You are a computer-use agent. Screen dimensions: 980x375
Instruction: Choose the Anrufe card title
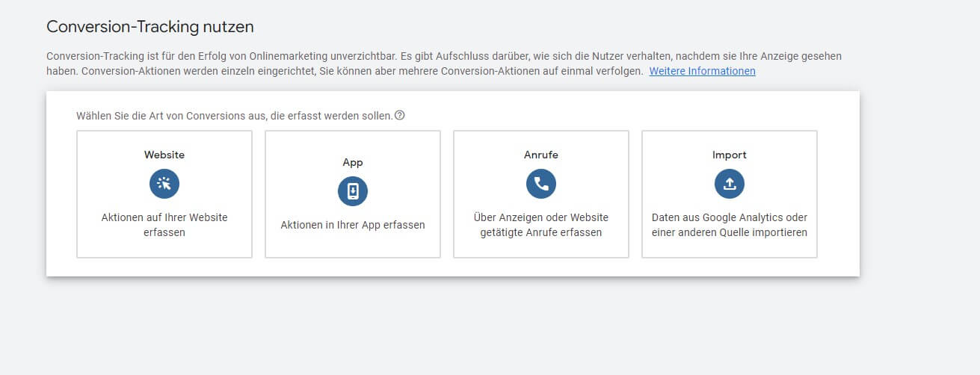point(541,155)
